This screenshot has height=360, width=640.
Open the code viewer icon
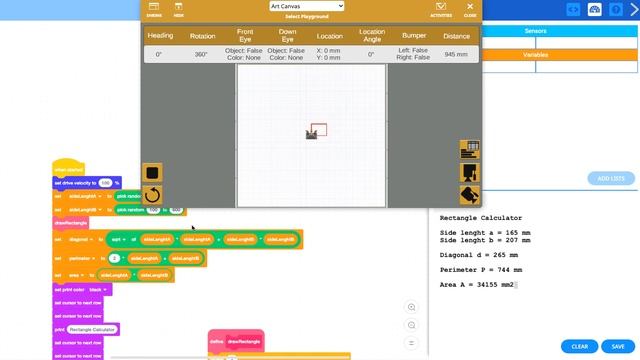point(573,9)
